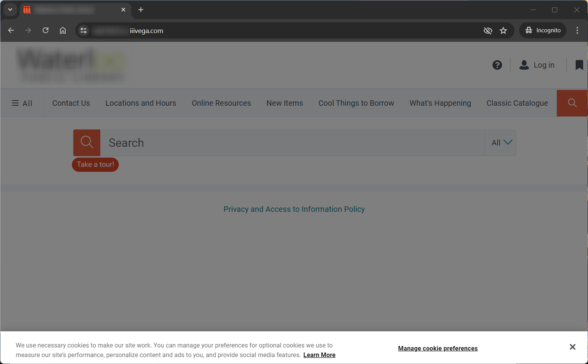Open the Online Resources menu item

point(221,103)
